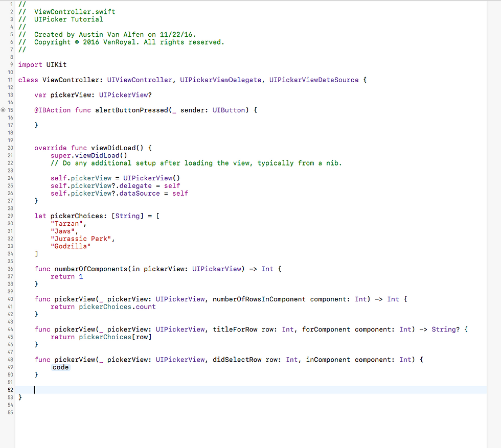Click 'return 1' statement
Viewport: 501px width, 448px height.
tap(67, 276)
